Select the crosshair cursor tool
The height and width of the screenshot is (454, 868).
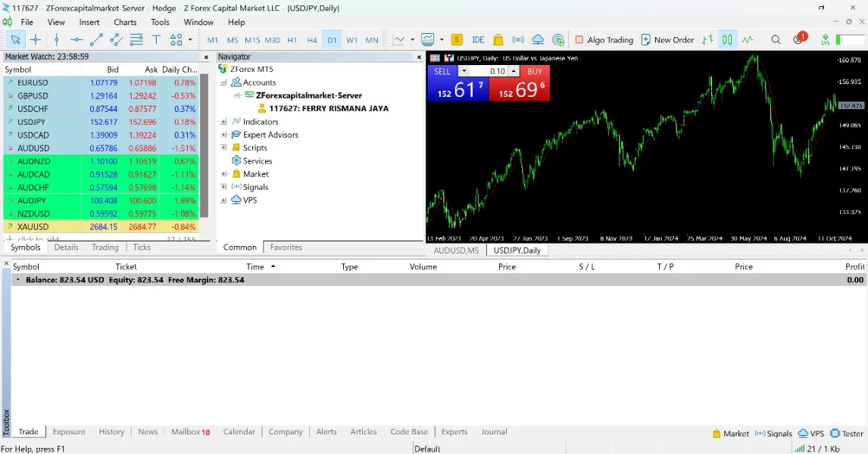[36, 40]
